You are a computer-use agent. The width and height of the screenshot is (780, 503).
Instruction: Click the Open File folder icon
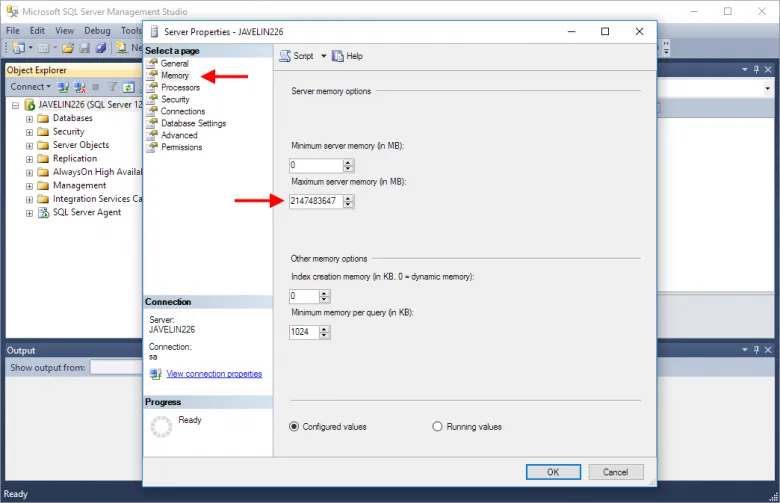click(68, 48)
